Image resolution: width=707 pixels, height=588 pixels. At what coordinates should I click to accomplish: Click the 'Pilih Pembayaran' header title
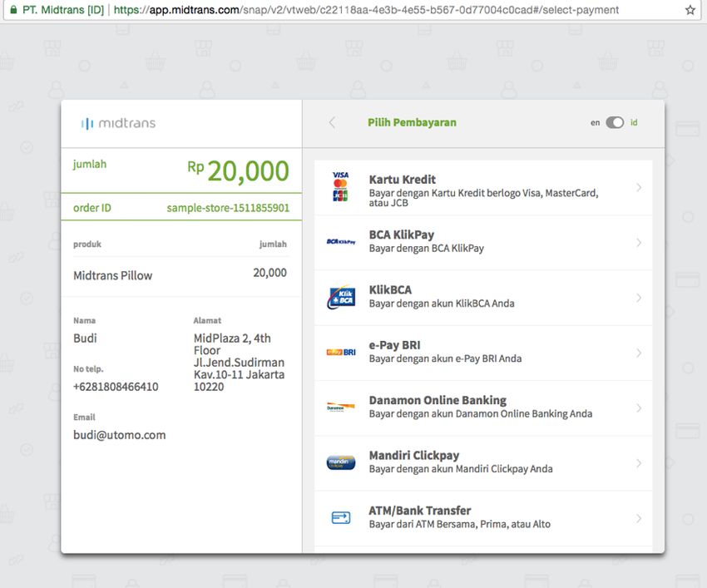pyautogui.click(x=412, y=122)
